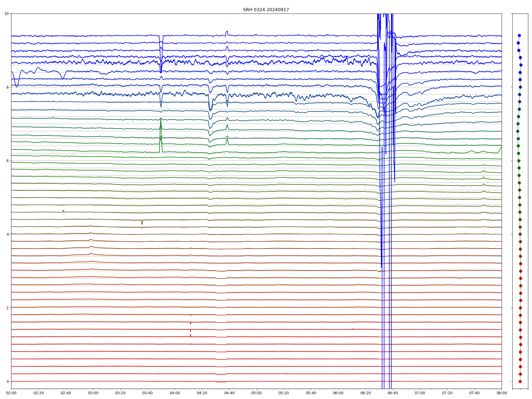Click the 06:40 time axis label
The height and width of the screenshot is (399, 532).
393,393
